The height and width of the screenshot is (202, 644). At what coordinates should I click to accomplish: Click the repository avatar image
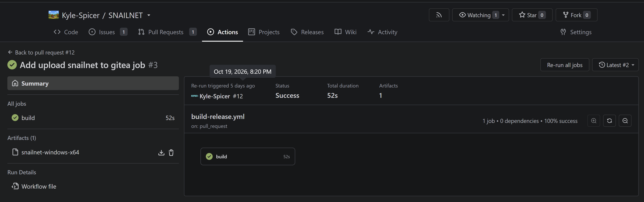click(54, 15)
